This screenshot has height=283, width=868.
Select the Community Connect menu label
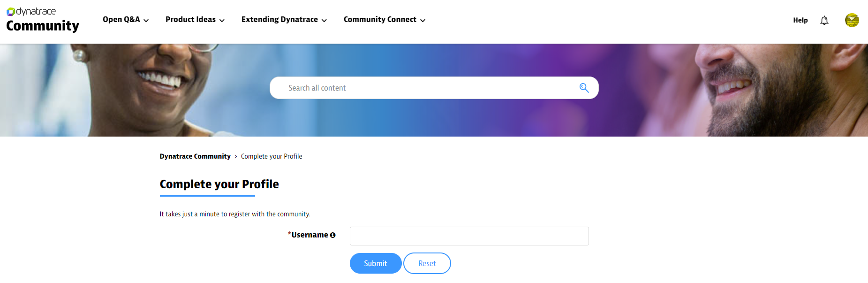click(380, 20)
